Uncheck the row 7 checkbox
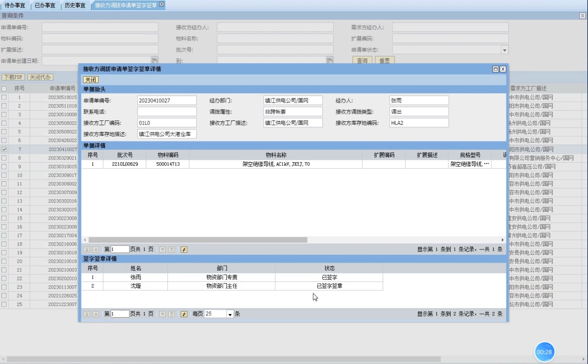Viewport: 588px width, 364px height. [x=4, y=149]
